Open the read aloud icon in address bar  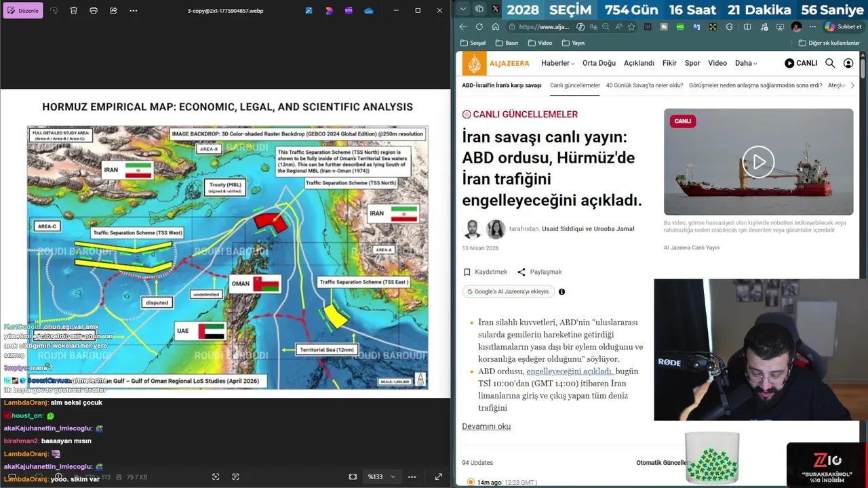[x=618, y=27]
